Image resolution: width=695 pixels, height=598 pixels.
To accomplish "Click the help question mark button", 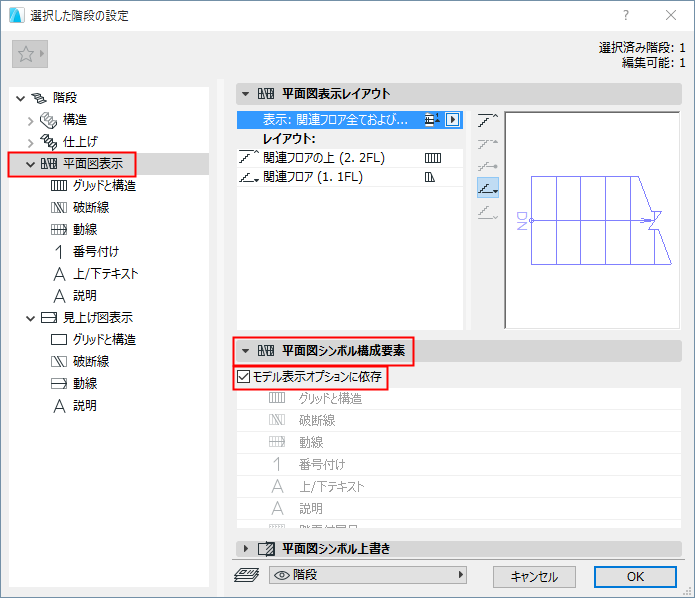I will click(x=625, y=16).
